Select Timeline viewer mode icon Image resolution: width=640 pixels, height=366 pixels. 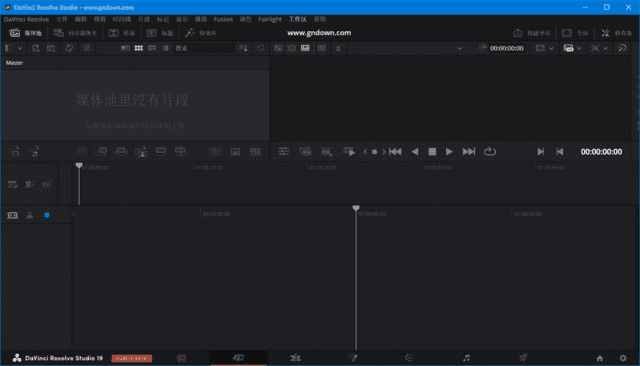click(x=305, y=48)
